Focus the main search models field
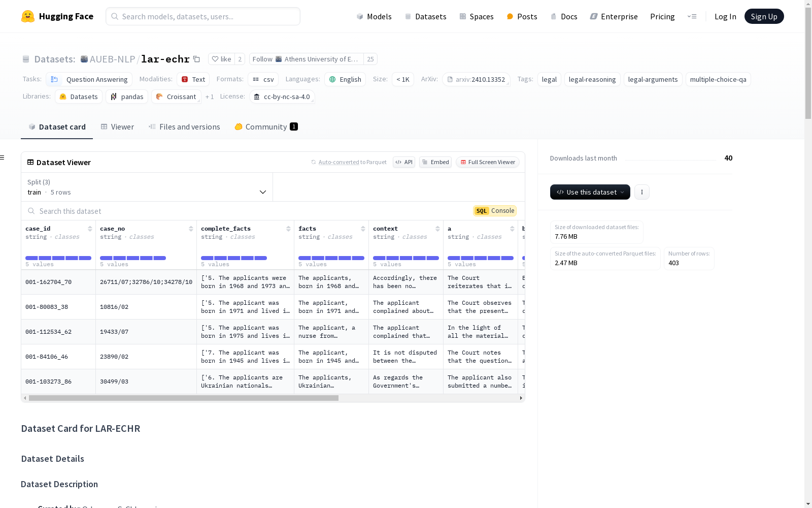Screen dimensions: 812x508 [x=203, y=16]
